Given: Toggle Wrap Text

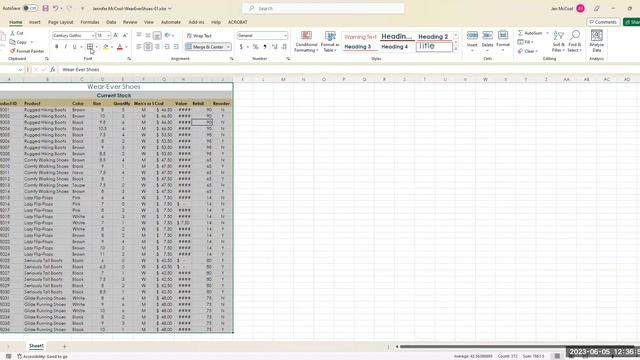Looking at the screenshot, I should click(199, 36).
